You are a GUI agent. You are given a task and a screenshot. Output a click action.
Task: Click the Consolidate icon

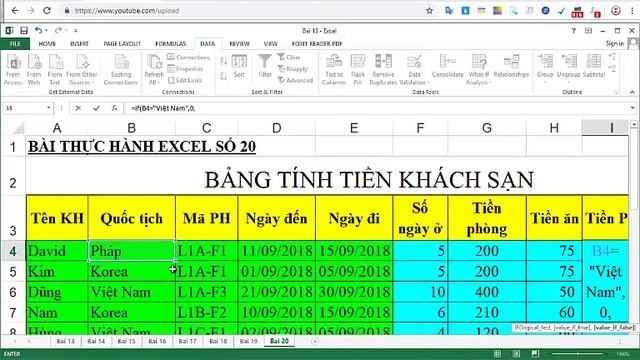coord(448,66)
